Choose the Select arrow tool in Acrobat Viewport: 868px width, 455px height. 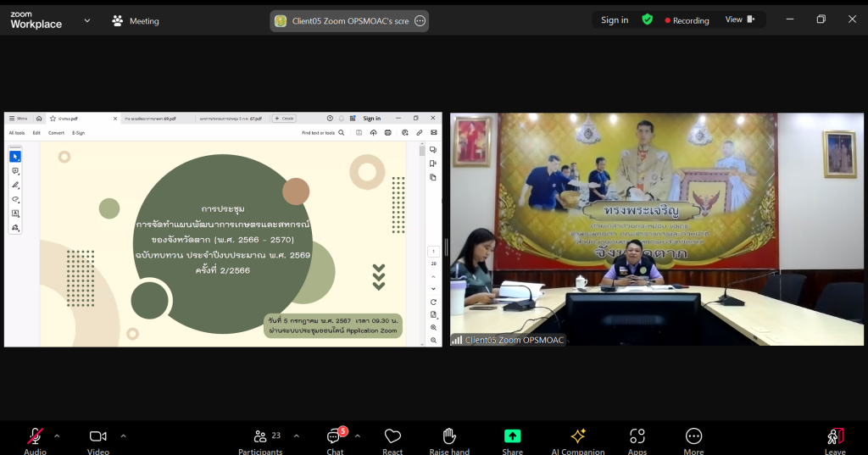click(x=15, y=157)
